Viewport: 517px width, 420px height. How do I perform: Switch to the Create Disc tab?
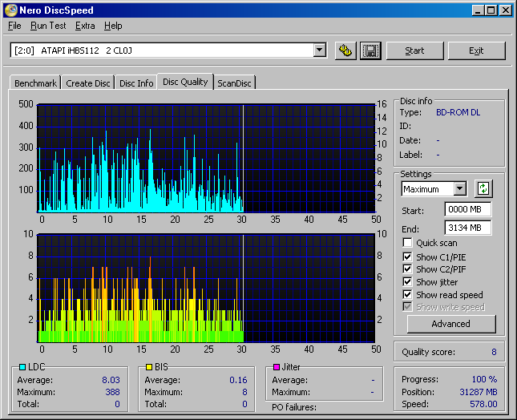(87, 83)
